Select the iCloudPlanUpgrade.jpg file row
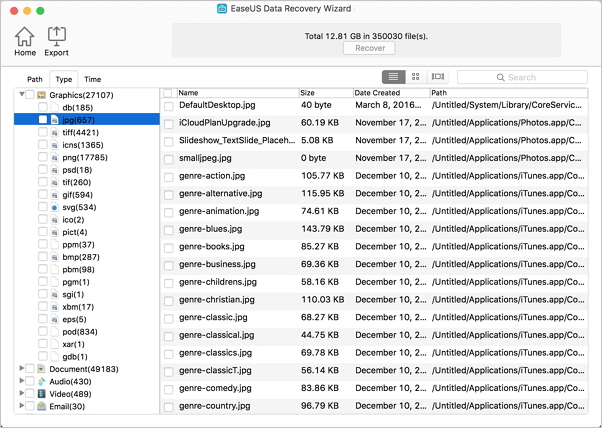Viewport: 602px width, 428px height. [x=374, y=123]
